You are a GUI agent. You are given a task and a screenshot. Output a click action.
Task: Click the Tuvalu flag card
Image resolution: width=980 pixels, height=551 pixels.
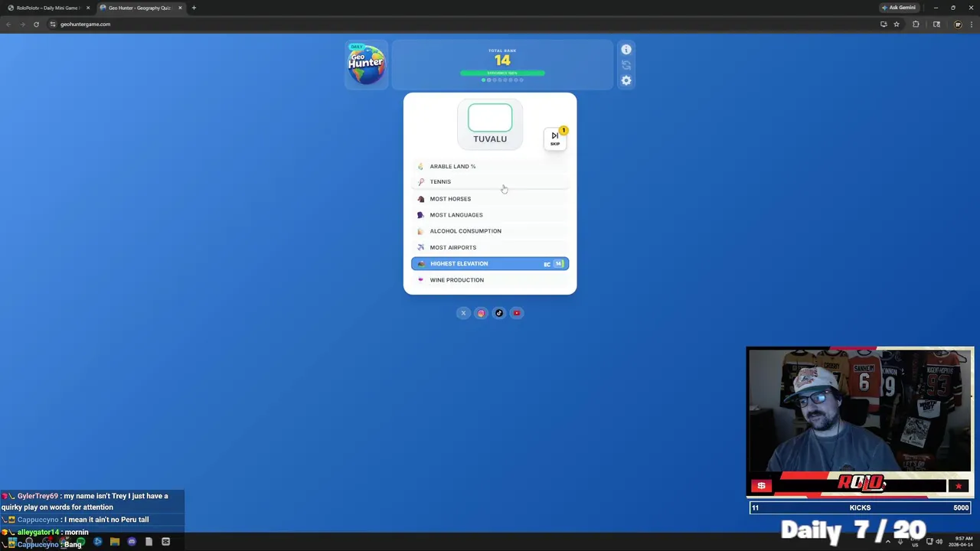[x=490, y=124]
